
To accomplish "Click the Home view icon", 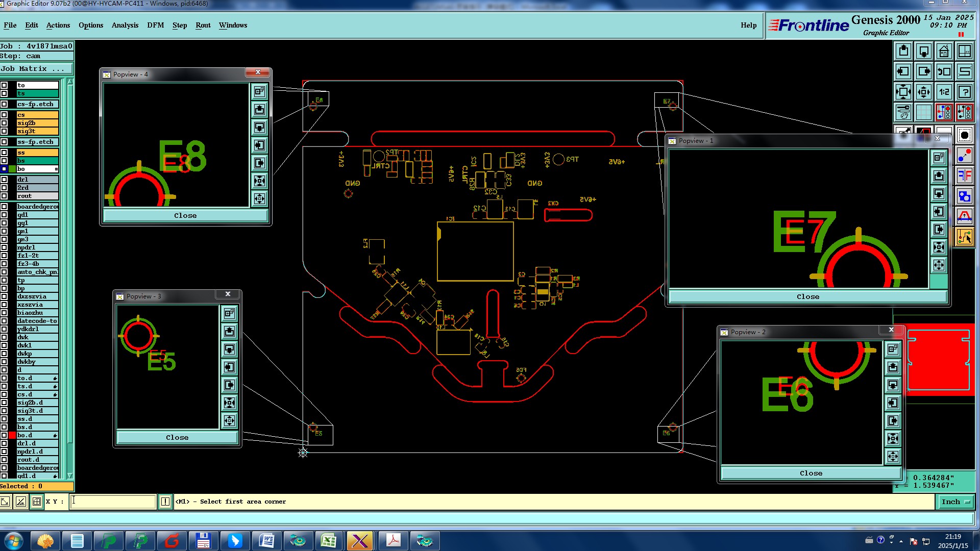I will (x=944, y=51).
